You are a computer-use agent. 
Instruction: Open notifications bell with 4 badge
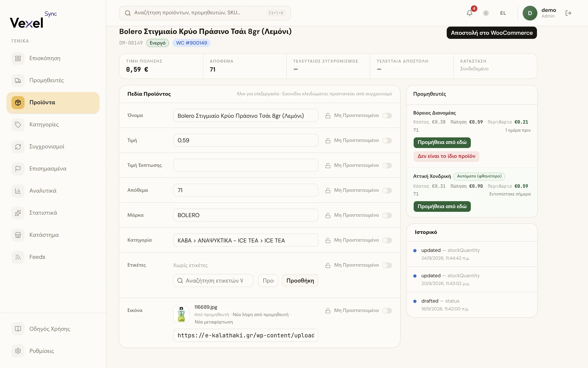[470, 13]
